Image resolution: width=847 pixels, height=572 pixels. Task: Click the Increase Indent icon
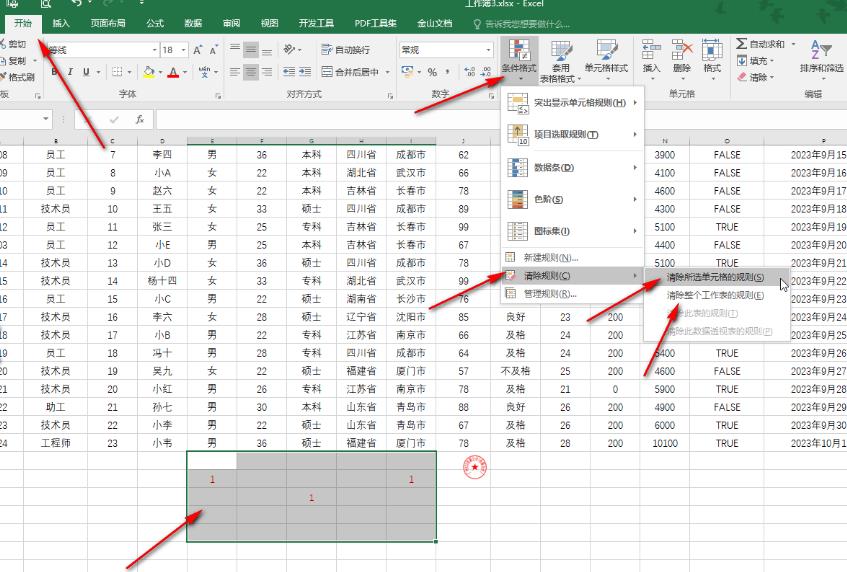tap(305, 72)
